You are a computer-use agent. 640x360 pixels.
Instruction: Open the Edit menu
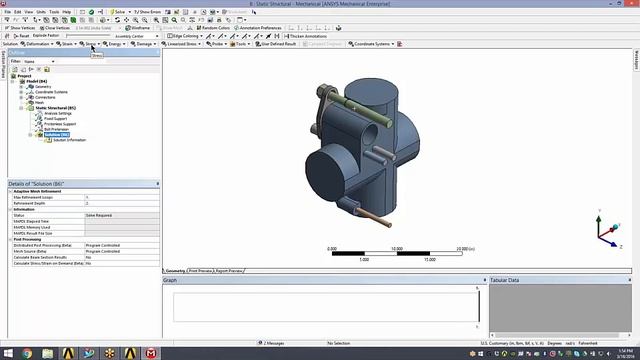[x=18, y=12]
